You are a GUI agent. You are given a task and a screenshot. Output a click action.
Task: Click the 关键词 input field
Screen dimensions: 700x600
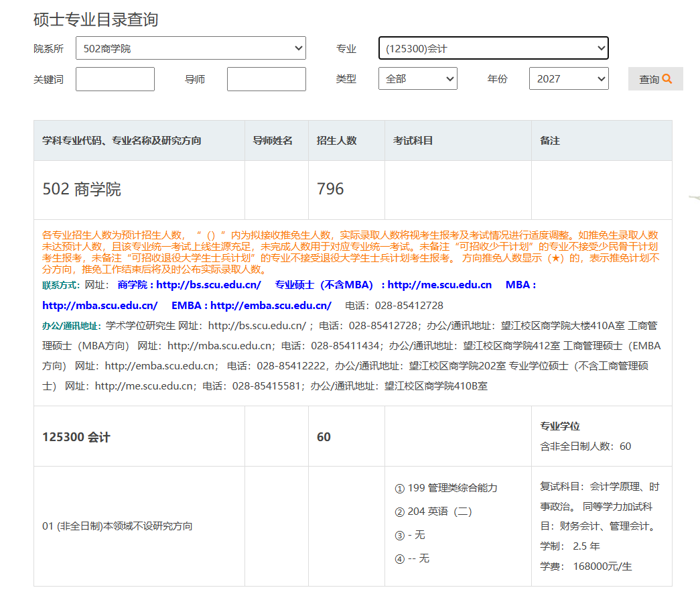pos(115,79)
